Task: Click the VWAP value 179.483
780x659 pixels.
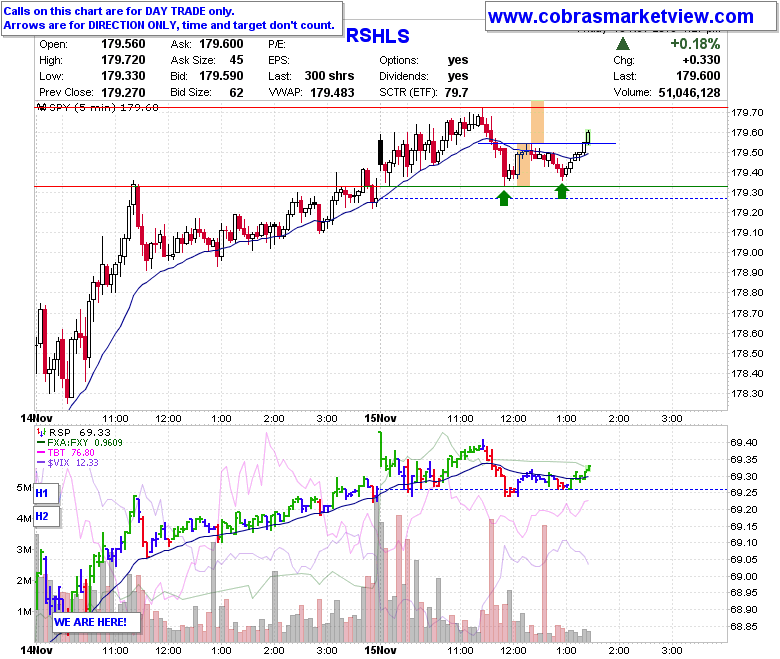Action: (x=332, y=93)
